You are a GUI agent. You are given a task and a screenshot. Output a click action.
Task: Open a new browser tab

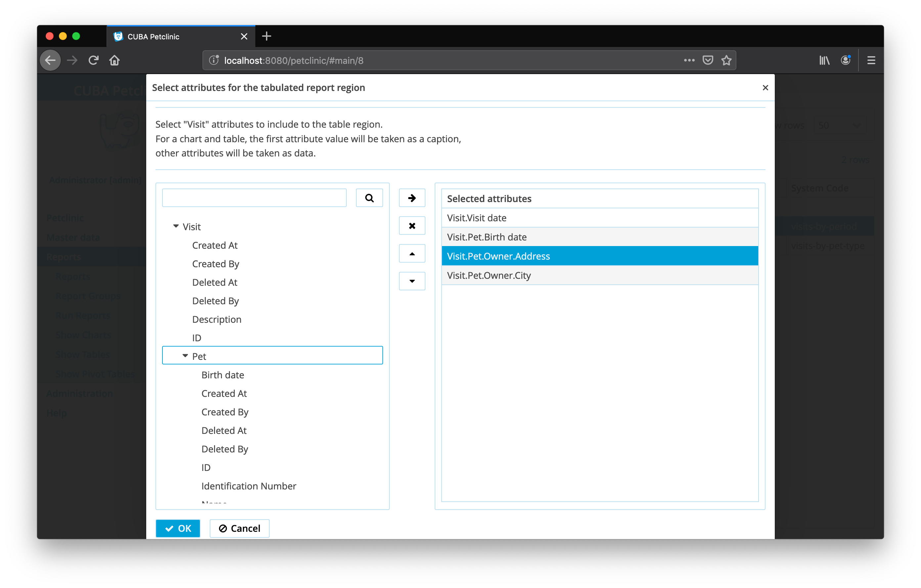coord(267,36)
